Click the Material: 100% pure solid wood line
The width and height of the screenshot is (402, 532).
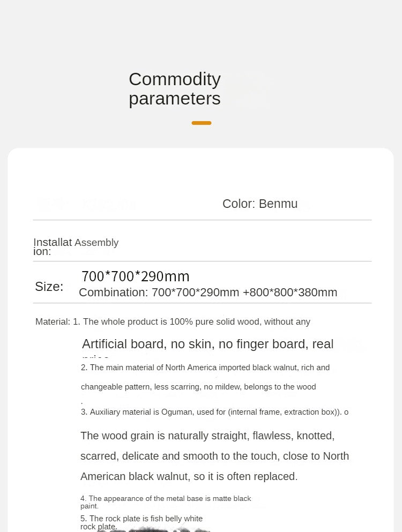click(173, 321)
